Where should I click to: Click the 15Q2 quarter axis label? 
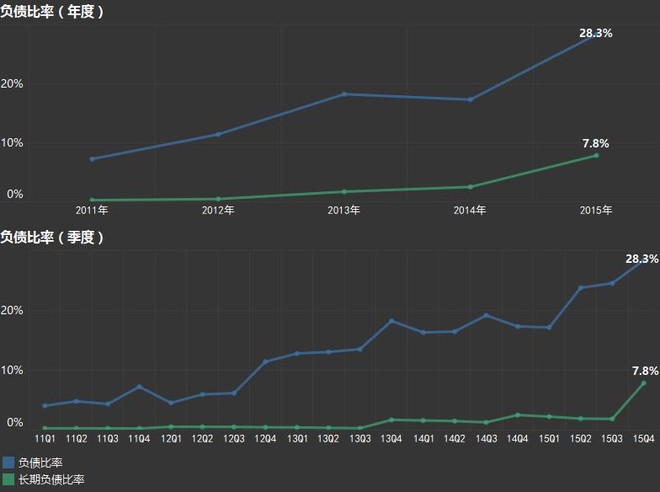(581, 439)
